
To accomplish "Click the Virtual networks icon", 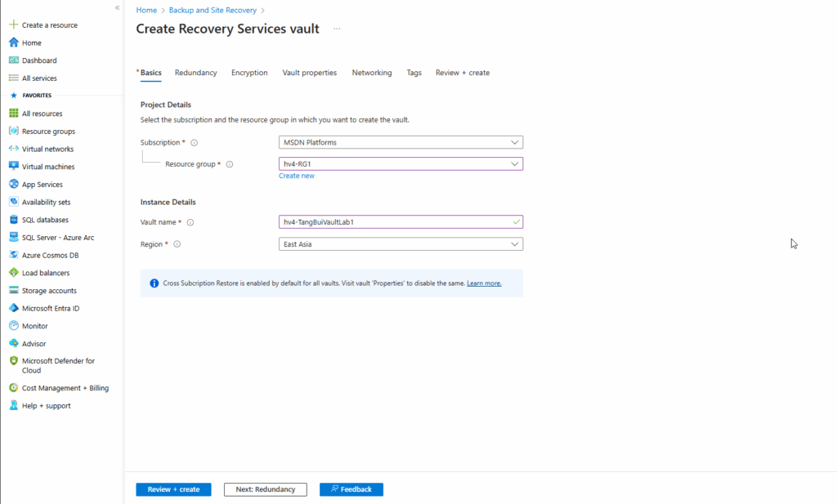I will pos(13,149).
